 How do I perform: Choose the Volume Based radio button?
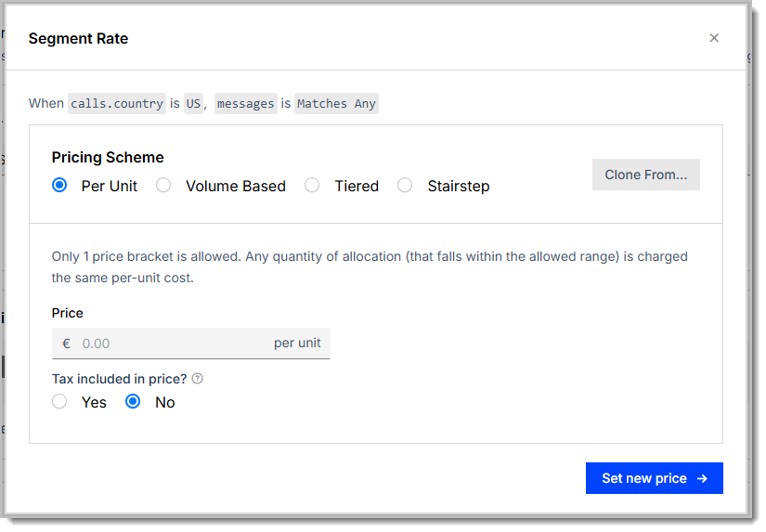tap(163, 185)
